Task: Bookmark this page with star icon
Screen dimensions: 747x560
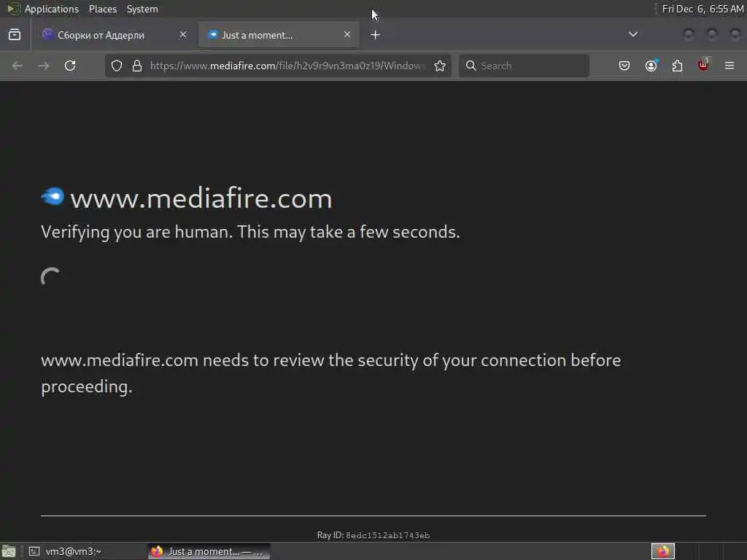Action: click(440, 66)
